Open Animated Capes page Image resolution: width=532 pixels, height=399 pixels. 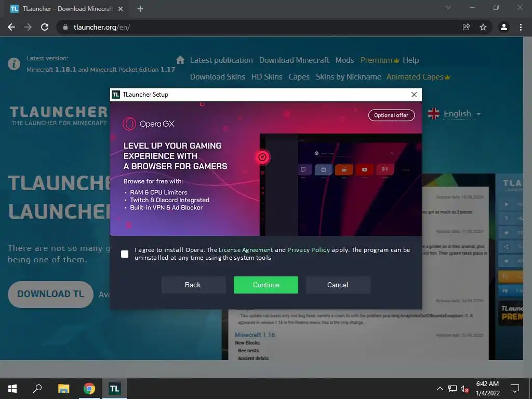(418, 77)
